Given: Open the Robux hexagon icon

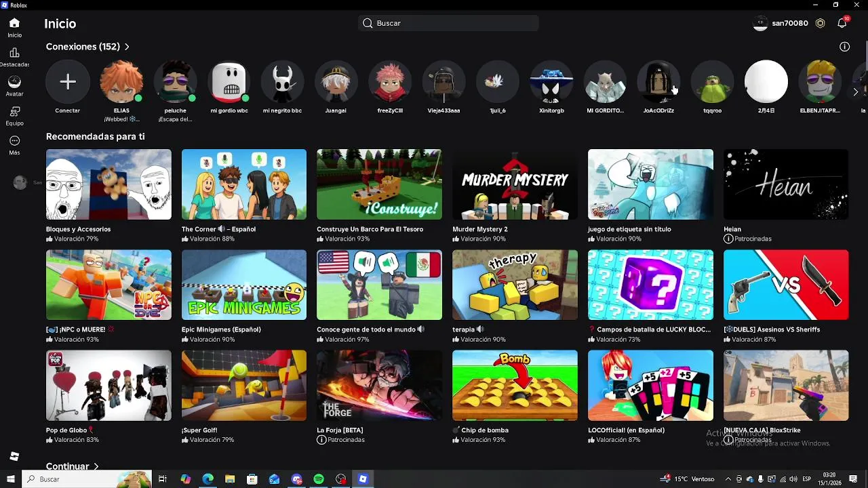Looking at the screenshot, I should pyautogui.click(x=820, y=23).
